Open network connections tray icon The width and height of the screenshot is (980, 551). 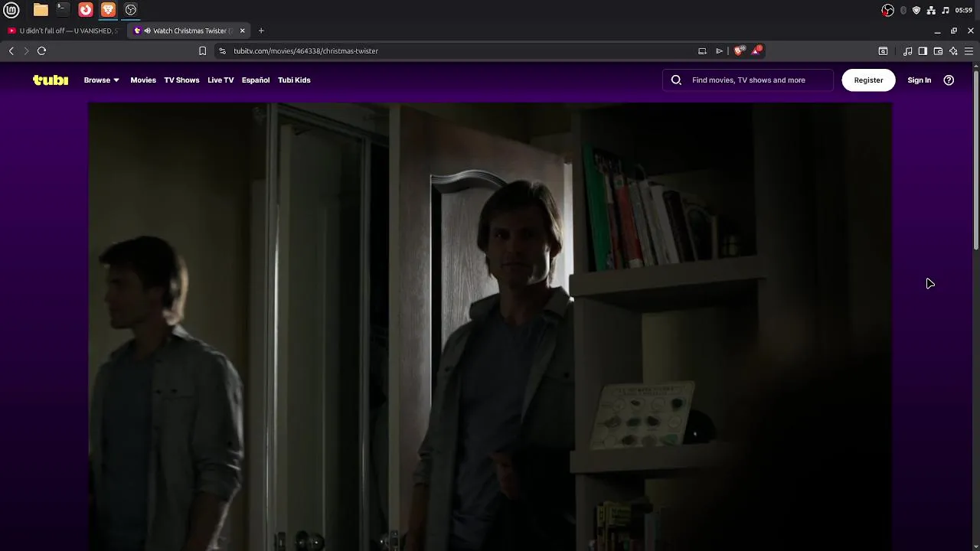pyautogui.click(x=931, y=10)
